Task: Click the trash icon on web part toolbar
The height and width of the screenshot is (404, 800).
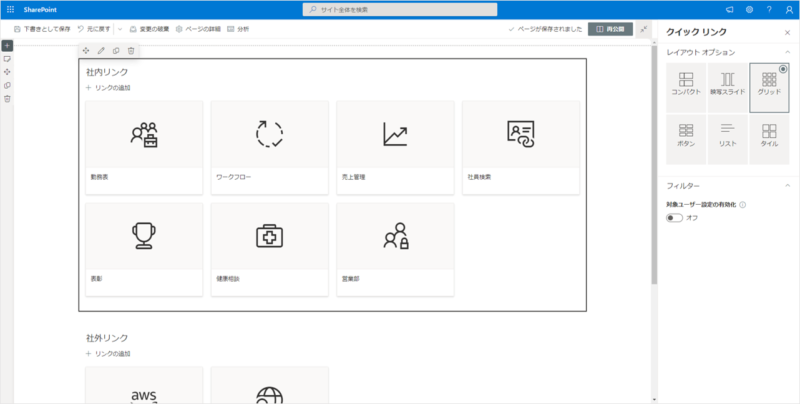Action: [131, 50]
